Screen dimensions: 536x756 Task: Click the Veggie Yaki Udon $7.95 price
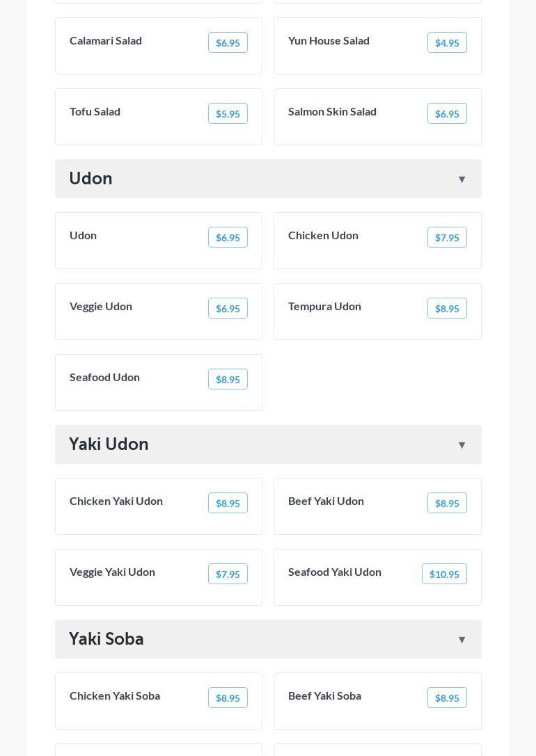[x=228, y=574]
